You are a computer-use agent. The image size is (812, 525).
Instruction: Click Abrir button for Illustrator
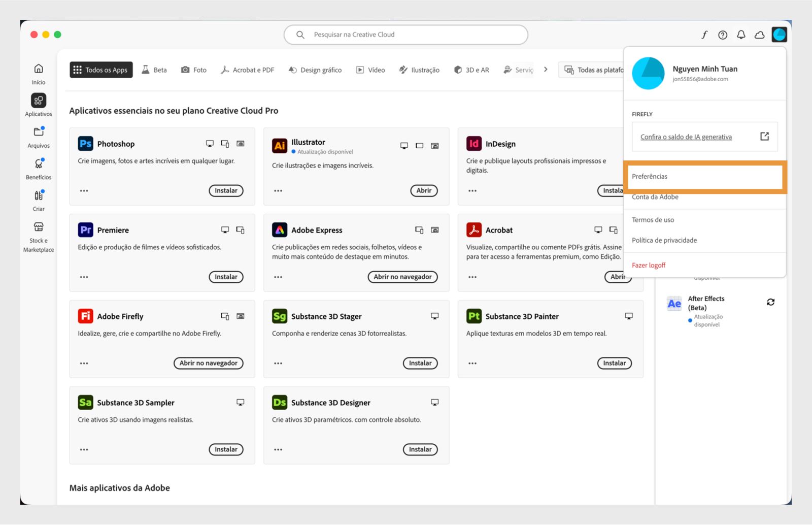[424, 191]
